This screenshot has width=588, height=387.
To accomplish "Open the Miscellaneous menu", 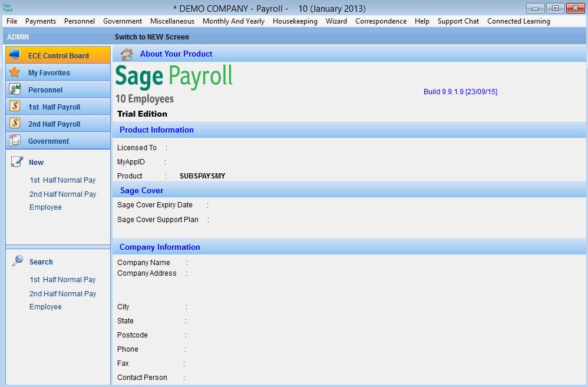I will 172,21.
